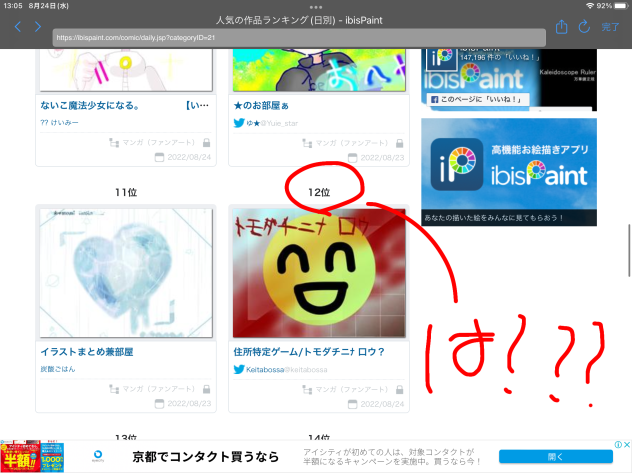
Task: Click Facebook このページに「いいね！」 button
Action: tap(476, 99)
